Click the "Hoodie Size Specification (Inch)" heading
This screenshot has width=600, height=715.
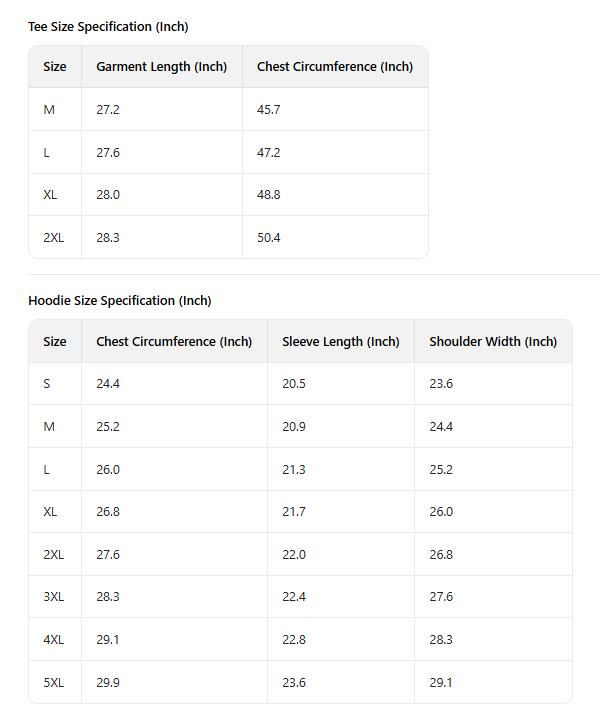point(120,301)
